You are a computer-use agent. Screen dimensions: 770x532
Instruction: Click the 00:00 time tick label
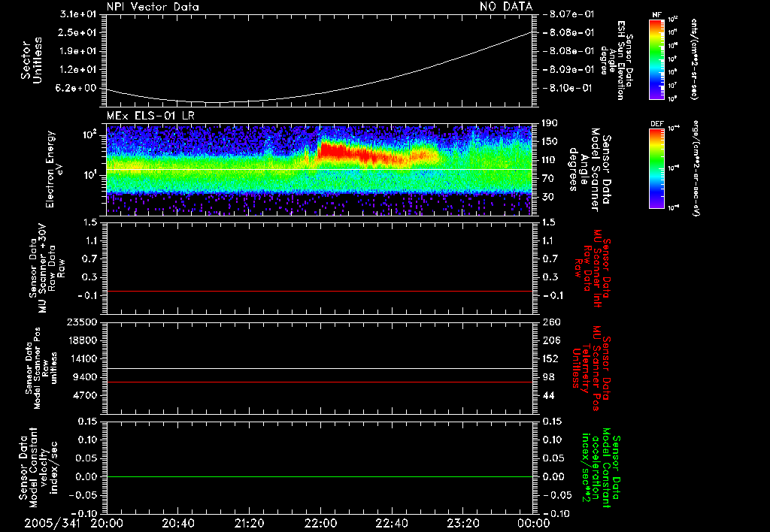pos(533,523)
